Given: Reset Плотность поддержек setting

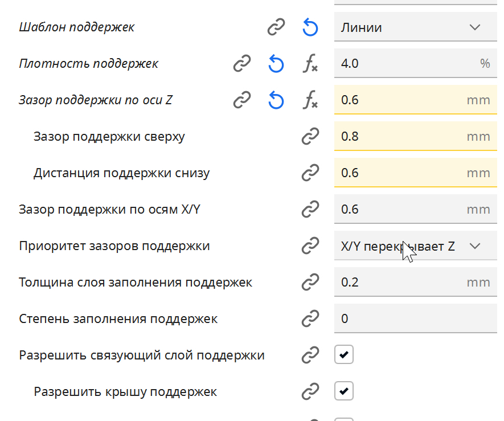Looking at the screenshot, I should [276, 64].
